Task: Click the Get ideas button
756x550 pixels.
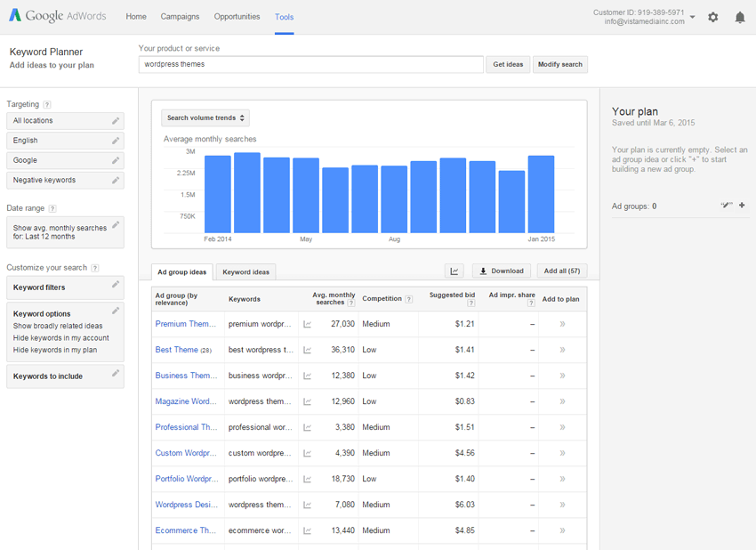Action: [x=508, y=64]
